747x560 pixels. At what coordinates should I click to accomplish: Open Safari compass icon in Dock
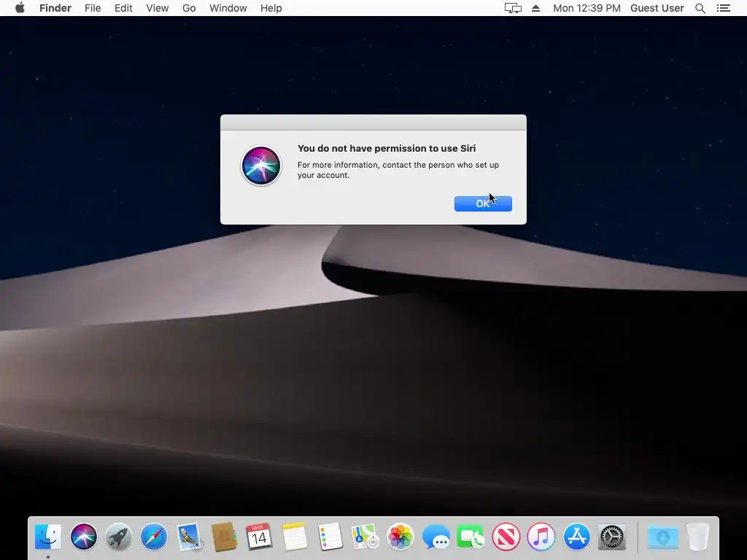tap(154, 537)
